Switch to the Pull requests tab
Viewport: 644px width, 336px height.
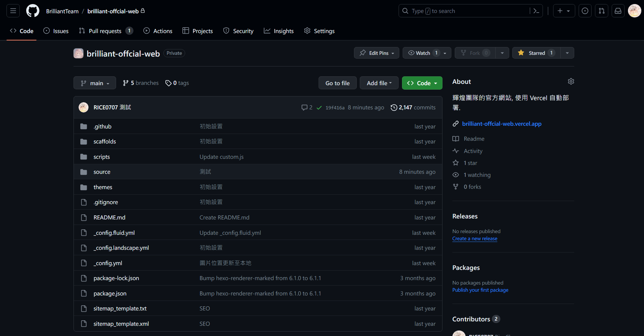[x=106, y=31]
